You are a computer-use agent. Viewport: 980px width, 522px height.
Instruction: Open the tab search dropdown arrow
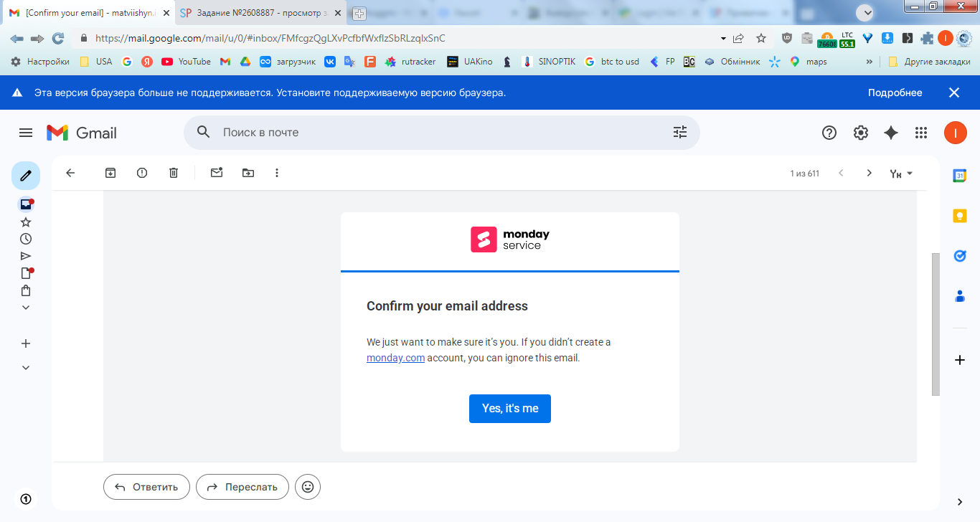[x=867, y=13]
